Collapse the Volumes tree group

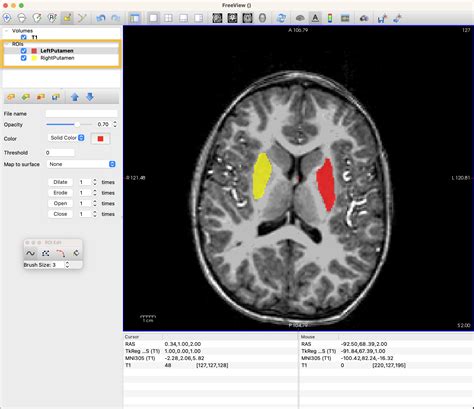[x=7, y=31]
